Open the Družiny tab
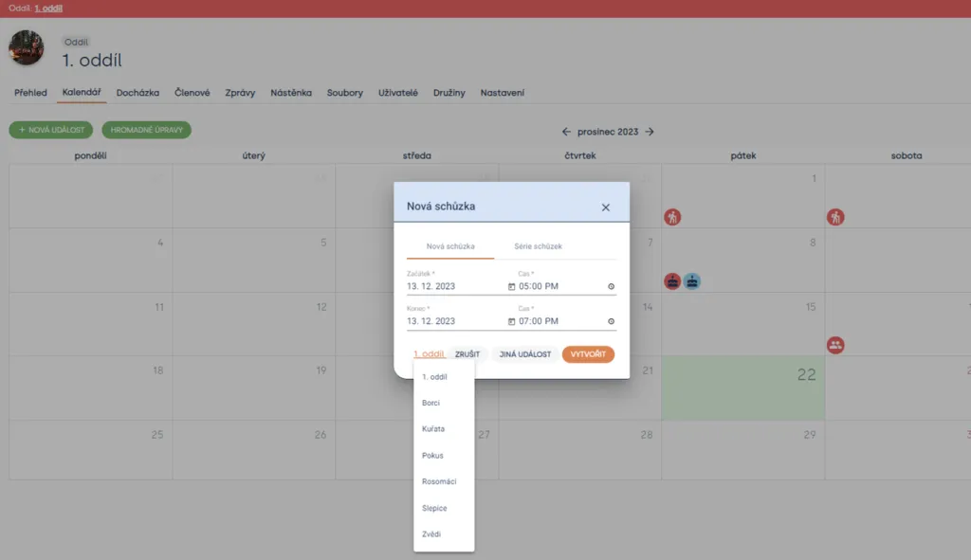The width and height of the screenshot is (971, 560). (x=449, y=93)
